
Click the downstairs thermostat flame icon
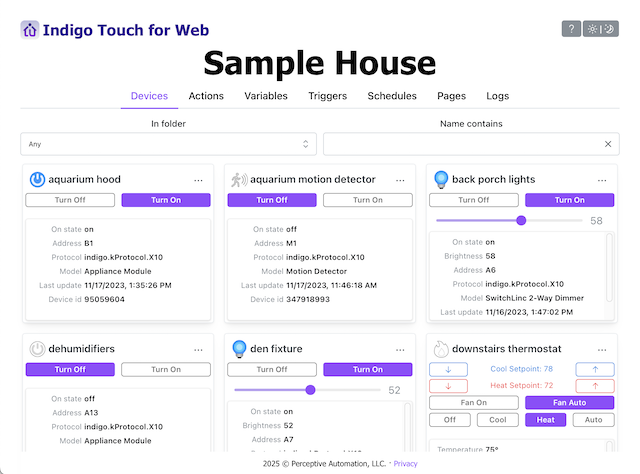441,349
